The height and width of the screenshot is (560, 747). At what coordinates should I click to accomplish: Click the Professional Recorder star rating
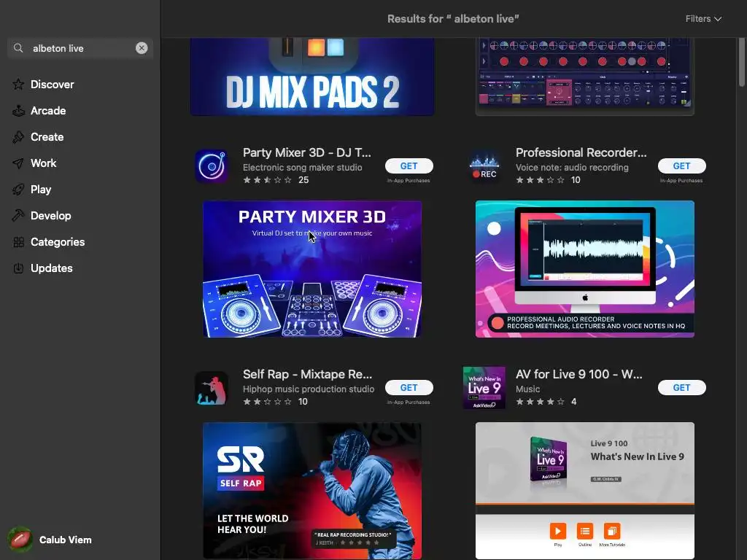[x=541, y=180]
